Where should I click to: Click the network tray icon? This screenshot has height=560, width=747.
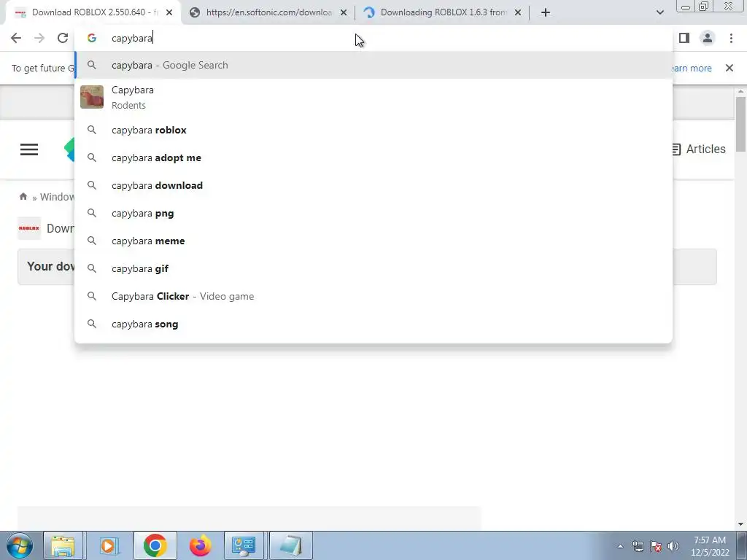click(638, 546)
